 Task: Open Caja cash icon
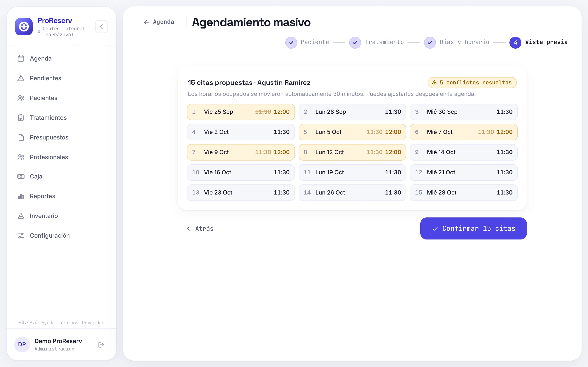(21, 176)
